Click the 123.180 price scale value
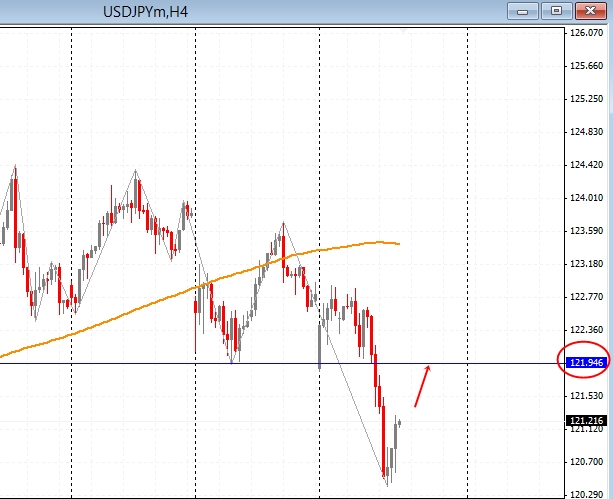Screen dimensions: 613x499 [x=587, y=264]
